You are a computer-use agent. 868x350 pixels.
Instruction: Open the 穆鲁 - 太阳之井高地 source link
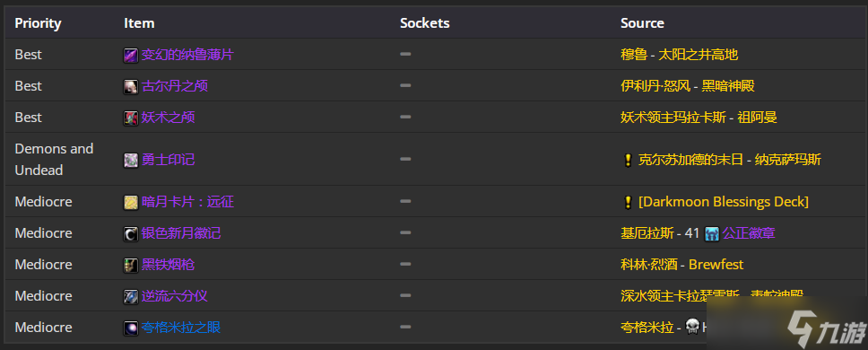click(679, 55)
